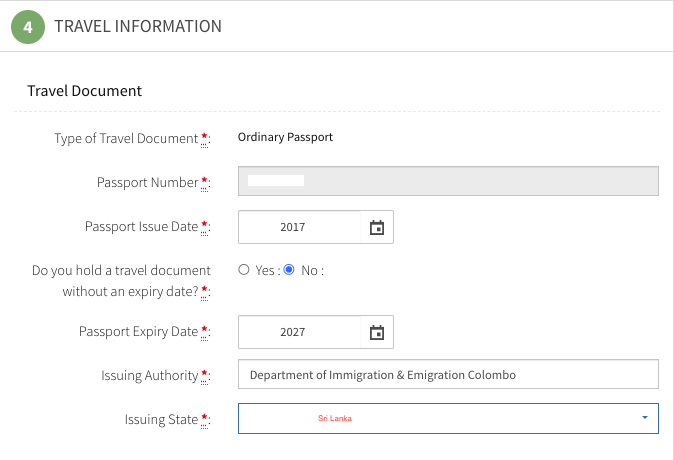This screenshot has width=674, height=460.
Task: Edit the Issuing Authority text field
Action: pyautogui.click(x=448, y=374)
